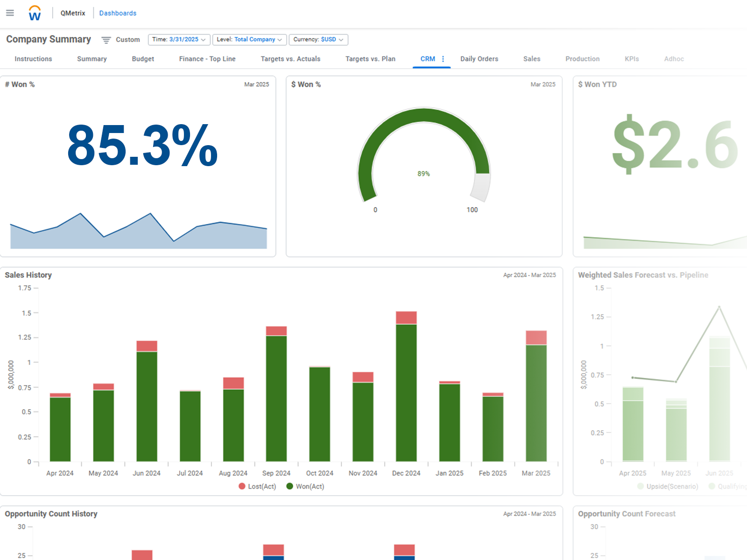Toggle Lost(Act) legend series marker
Viewport: 747px width, 560px height.
point(242,486)
